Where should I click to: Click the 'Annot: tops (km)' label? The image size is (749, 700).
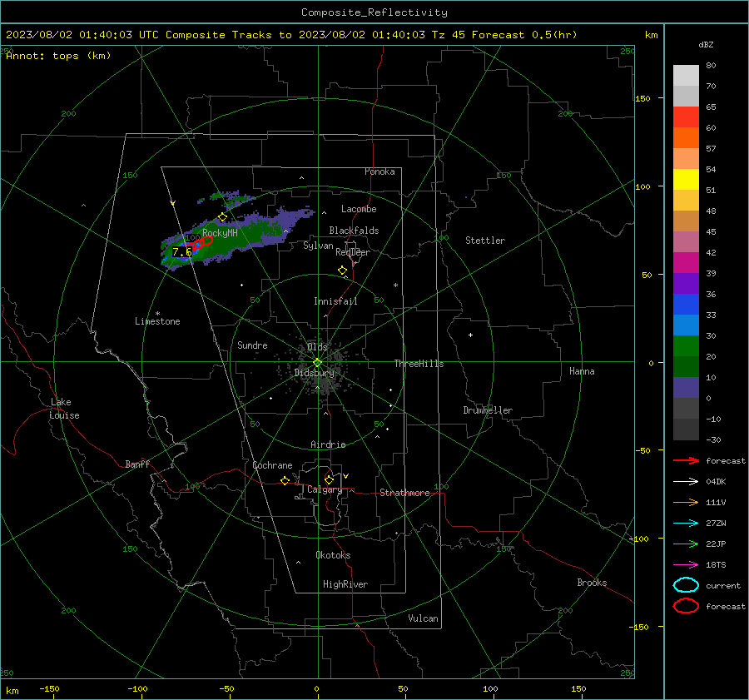(58, 56)
